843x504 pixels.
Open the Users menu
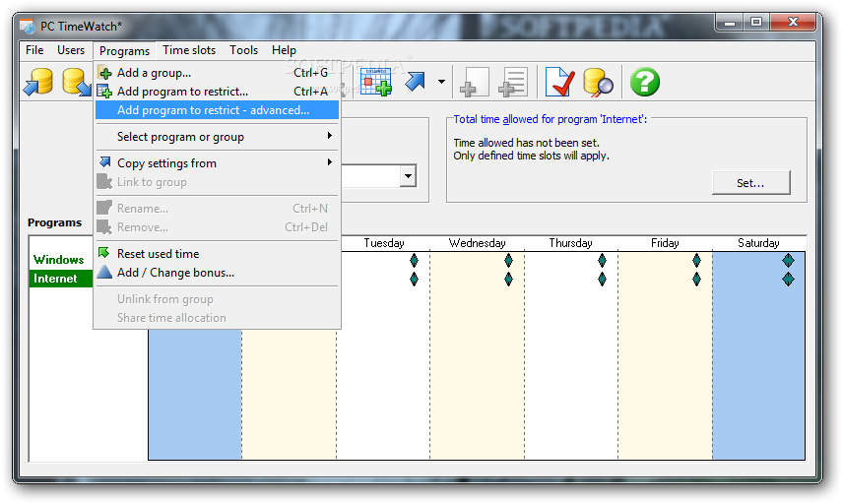(71, 50)
